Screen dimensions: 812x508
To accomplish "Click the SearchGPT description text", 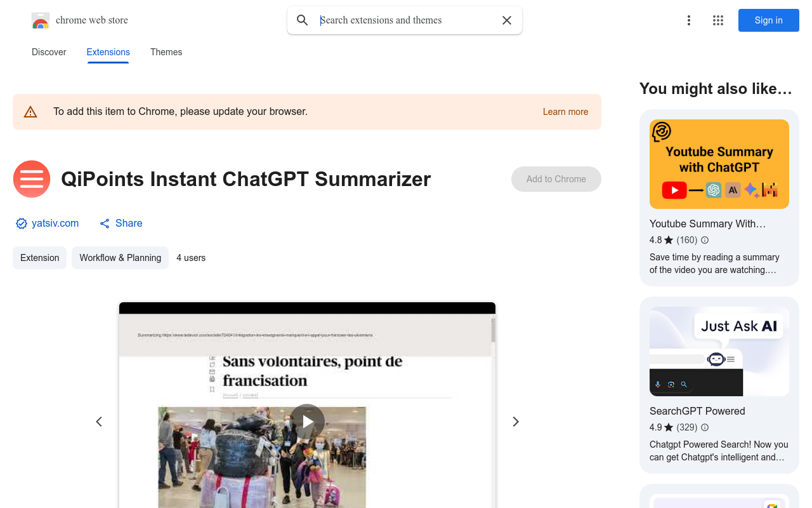I will [719, 451].
